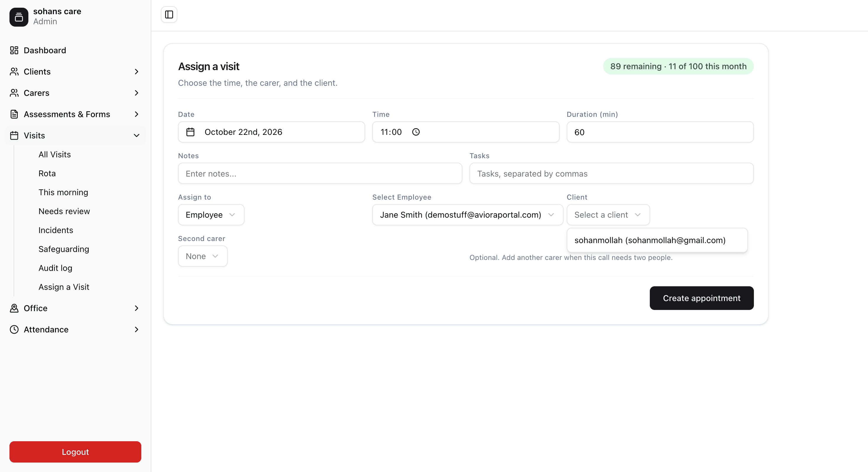Open the Second carer None dropdown

tap(203, 256)
